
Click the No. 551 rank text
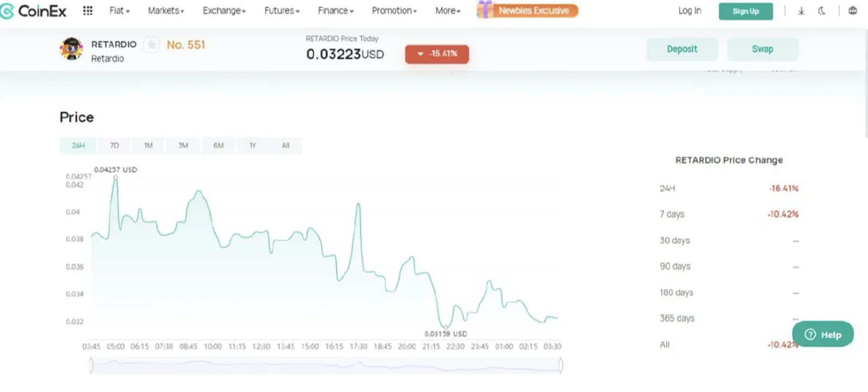tap(186, 45)
